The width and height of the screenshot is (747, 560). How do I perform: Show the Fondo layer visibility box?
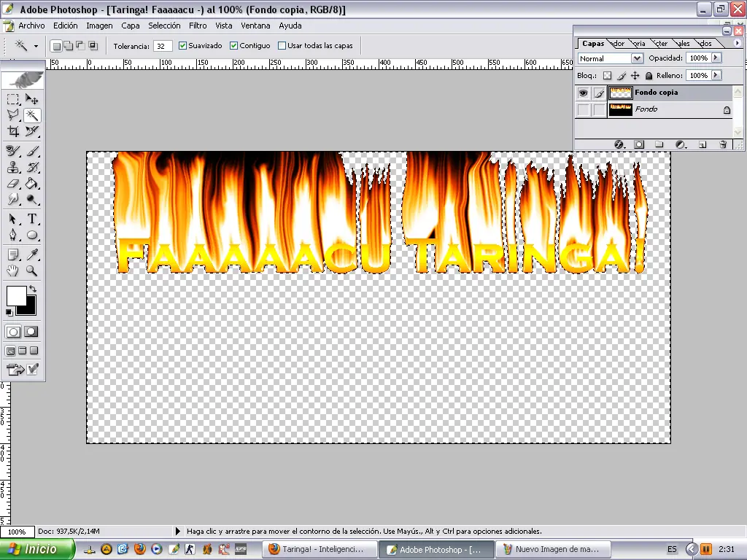point(583,109)
